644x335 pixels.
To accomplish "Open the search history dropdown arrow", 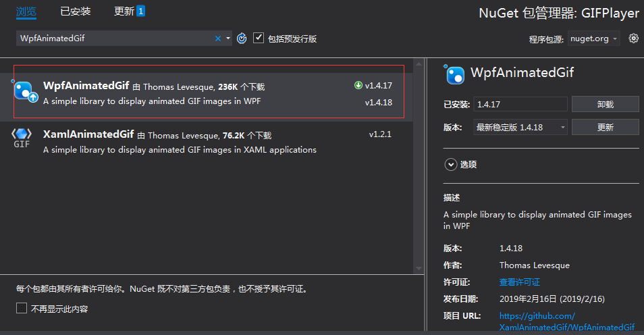I will (x=228, y=38).
